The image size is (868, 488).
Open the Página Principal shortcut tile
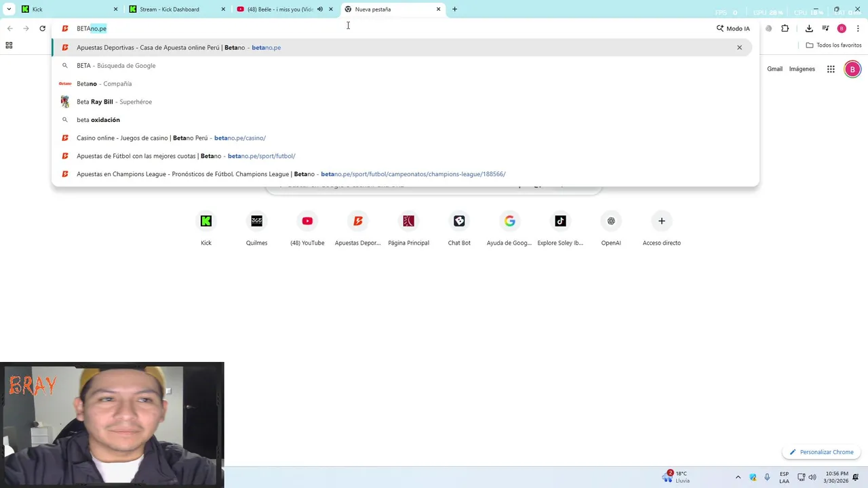pos(408,229)
